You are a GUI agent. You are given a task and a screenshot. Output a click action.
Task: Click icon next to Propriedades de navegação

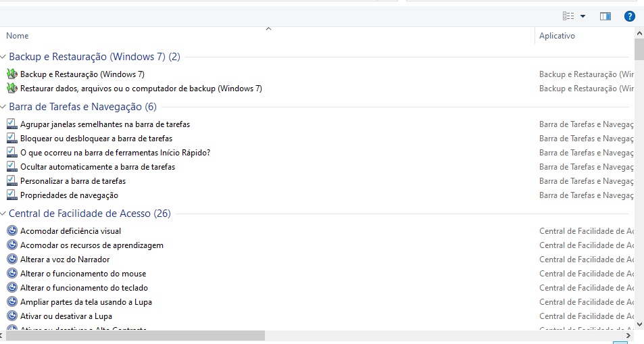point(12,195)
